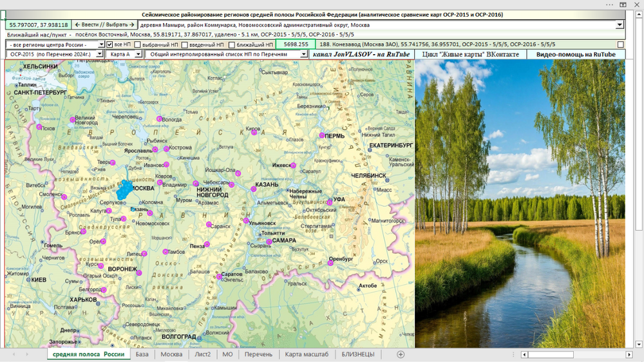Image resolution: width=644 pixels, height=362 pixels.
Task: Check the 'выбранный НП' checkbox
Action: click(138, 44)
